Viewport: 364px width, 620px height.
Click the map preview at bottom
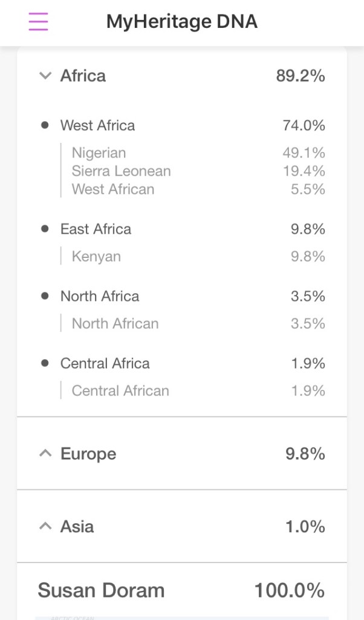181,617
